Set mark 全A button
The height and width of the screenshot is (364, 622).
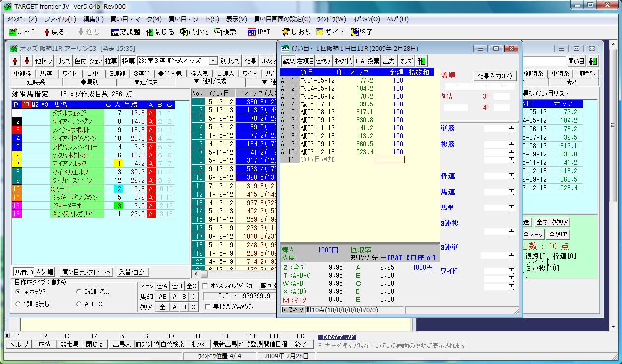point(163,286)
